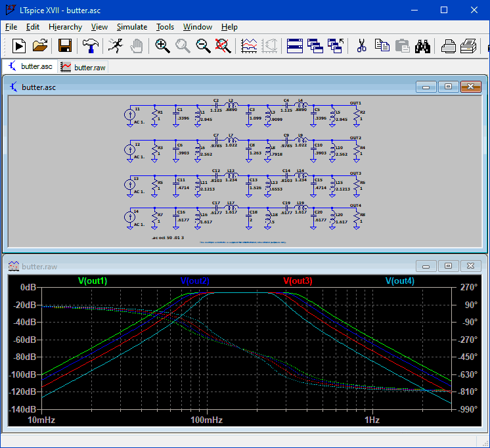The height and width of the screenshot is (448, 490).
Task: Click the 0dB left axis label
Action: tap(28, 287)
